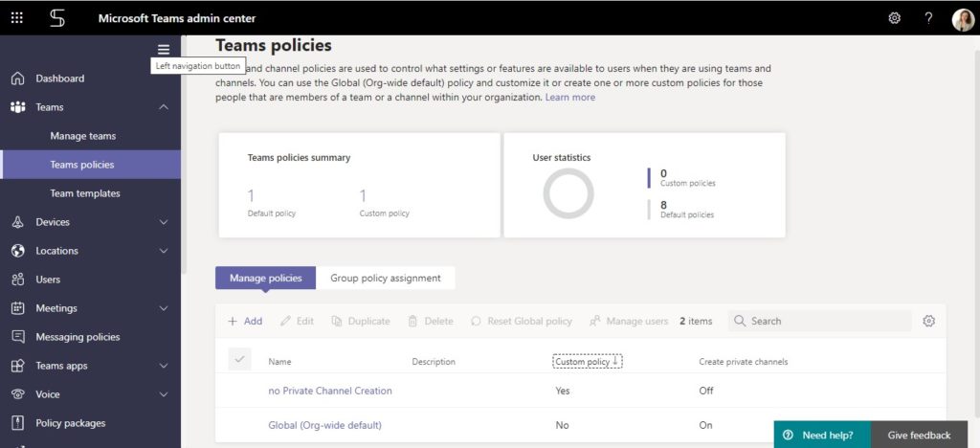Click the Voice phone icon
980x448 pixels.
click(18, 394)
